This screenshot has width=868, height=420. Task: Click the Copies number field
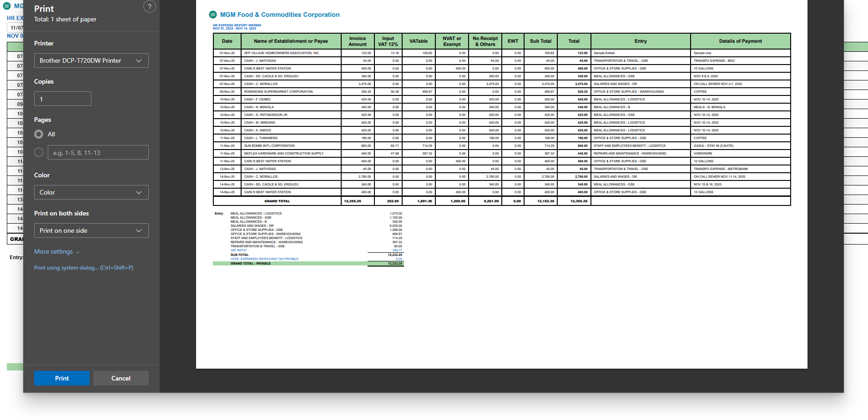tap(63, 99)
